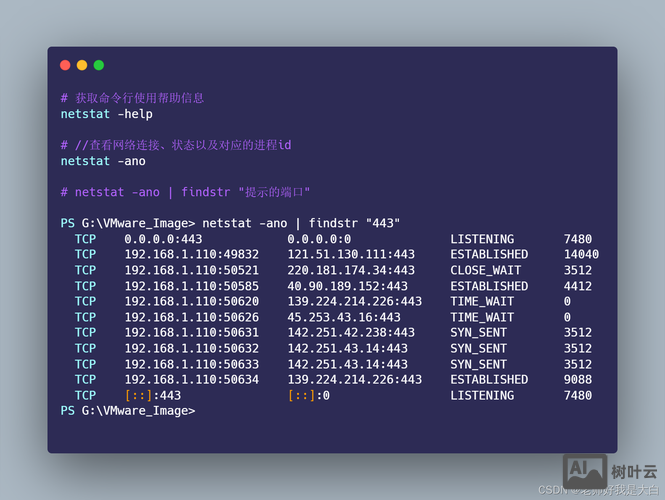Viewport: 665px width, 500px height.
Task: Click the TIME_WAIT state in the 50626 row
Action: coord(482,317)
